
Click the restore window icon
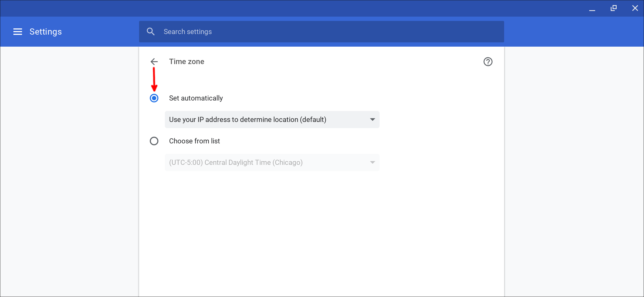tap(613, 8)
